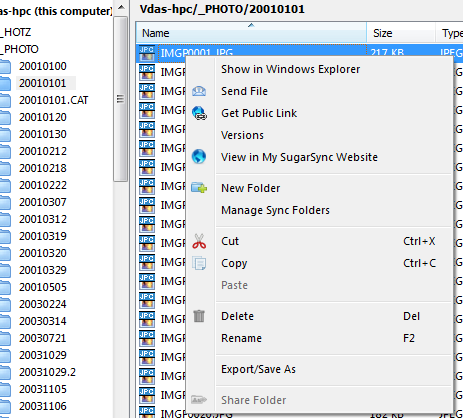Click the Delete trash can icon
The width and height of the screenshot is (463, 418).
click(199, 316)
